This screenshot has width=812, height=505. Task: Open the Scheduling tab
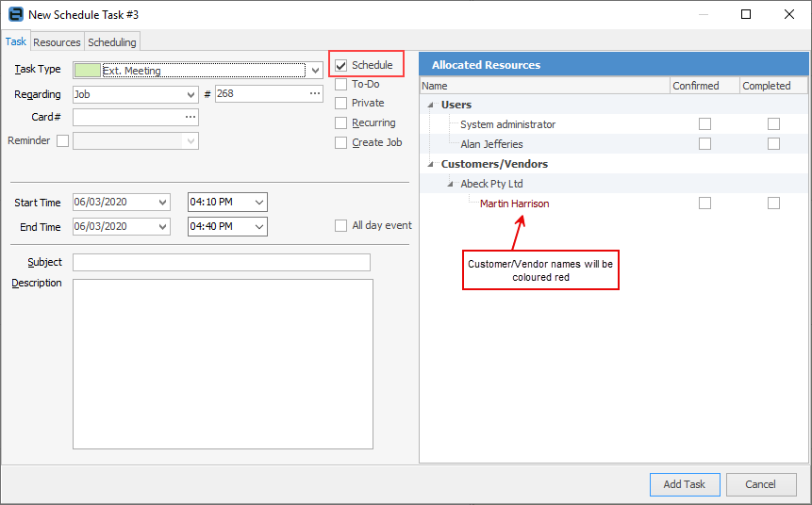click(112, 42)
